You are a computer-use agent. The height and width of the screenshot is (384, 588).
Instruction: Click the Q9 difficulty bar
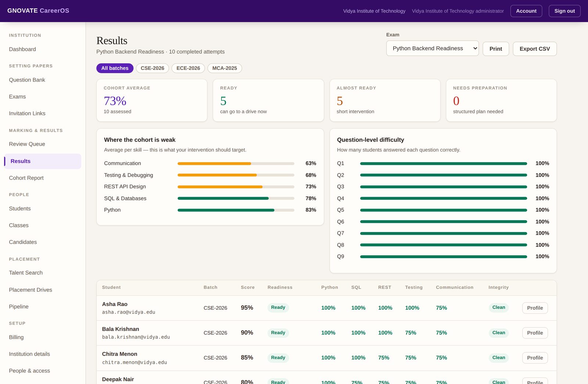point(444,257)
